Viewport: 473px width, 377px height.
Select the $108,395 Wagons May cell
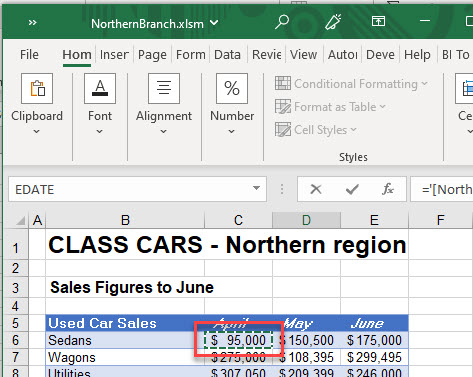(306, 357)
